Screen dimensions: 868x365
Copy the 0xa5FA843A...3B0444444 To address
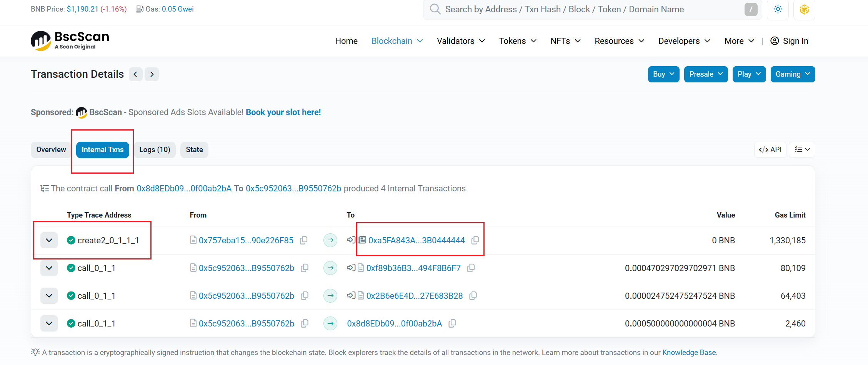tap(475, 240)
